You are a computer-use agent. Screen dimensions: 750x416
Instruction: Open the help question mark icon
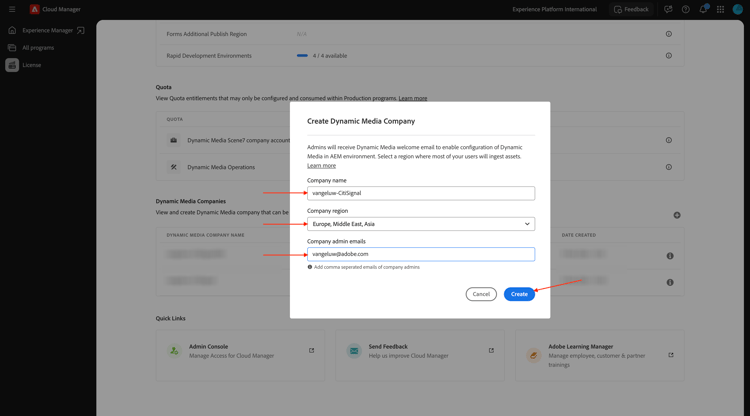(685, 9)
